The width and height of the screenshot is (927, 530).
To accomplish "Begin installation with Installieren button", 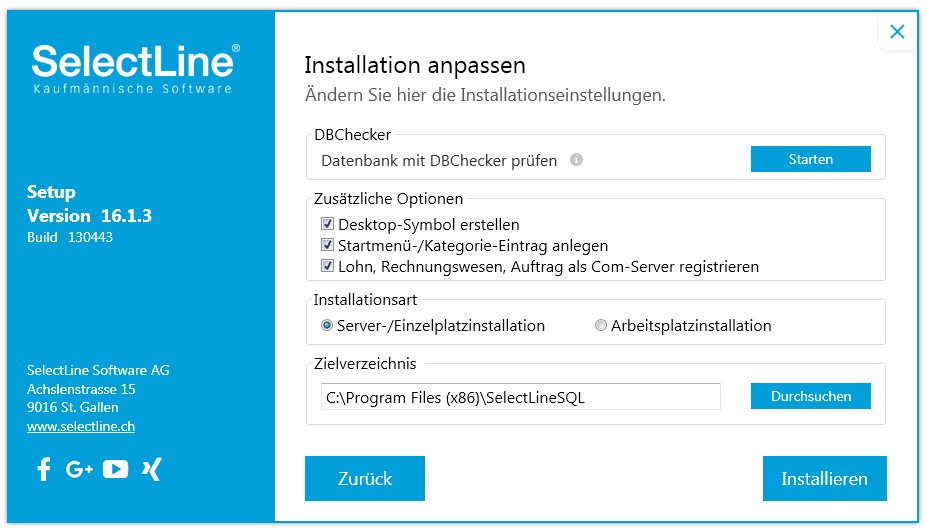I will [824, 478].
